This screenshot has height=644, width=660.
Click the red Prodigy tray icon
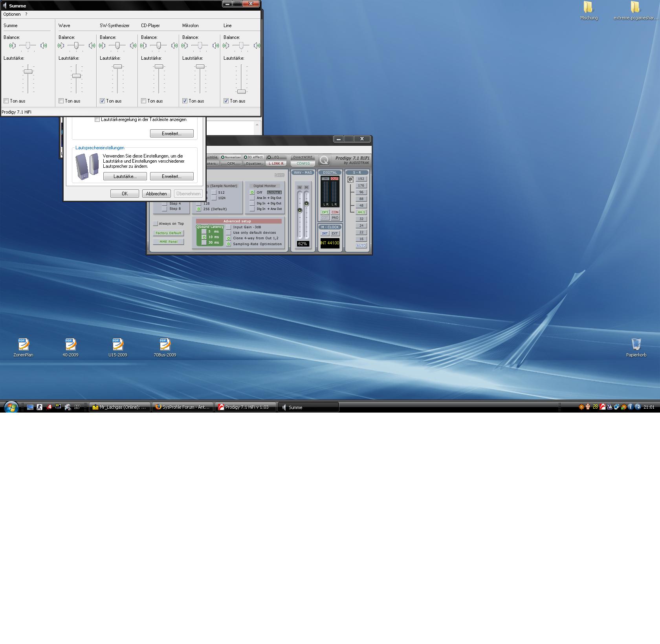coord(603,407)
